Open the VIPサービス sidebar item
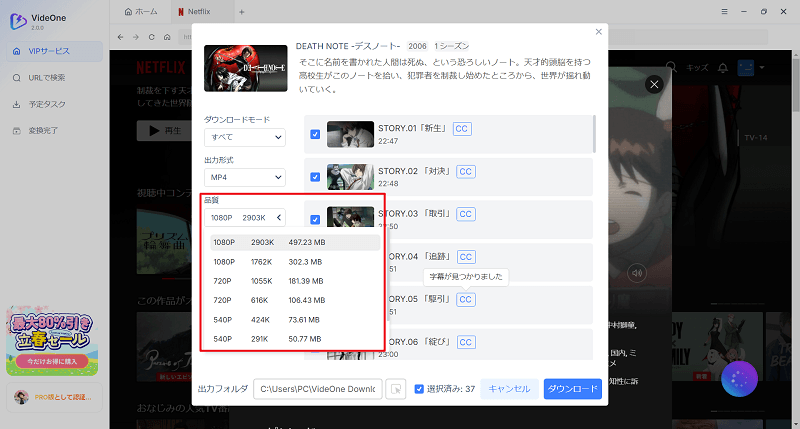This screenshot has height=429, width=800. (x=55, y=51)
